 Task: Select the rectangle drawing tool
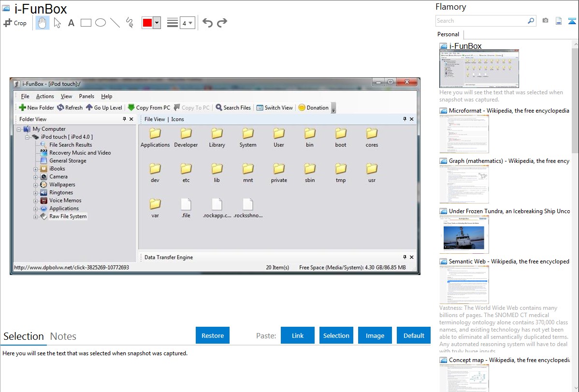[86, 23]
